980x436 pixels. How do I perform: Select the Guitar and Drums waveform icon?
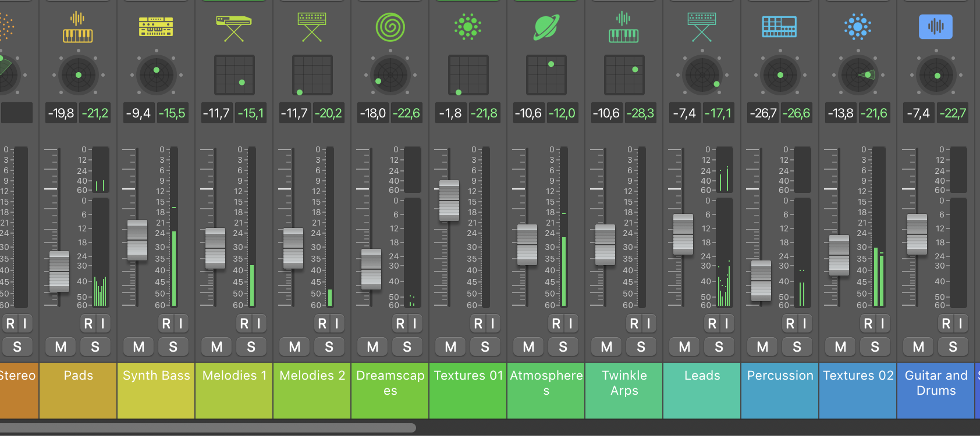pyautogui.click(x=936, y=27)
